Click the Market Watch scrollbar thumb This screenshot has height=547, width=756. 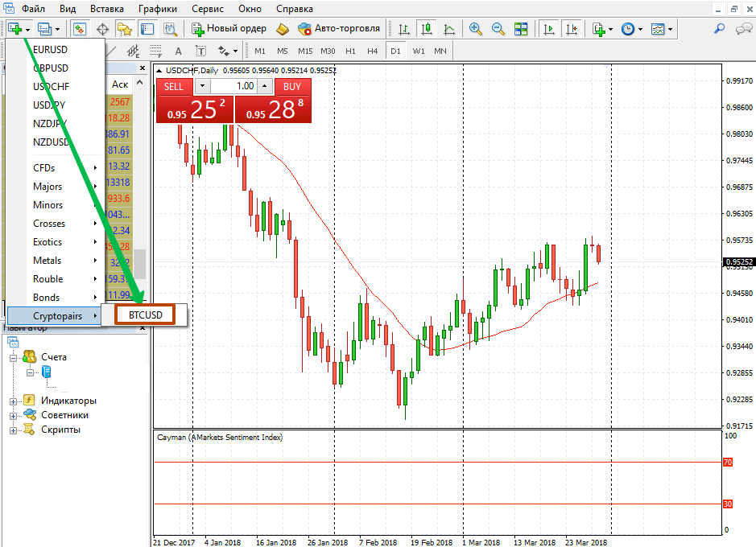coord(139,262)
